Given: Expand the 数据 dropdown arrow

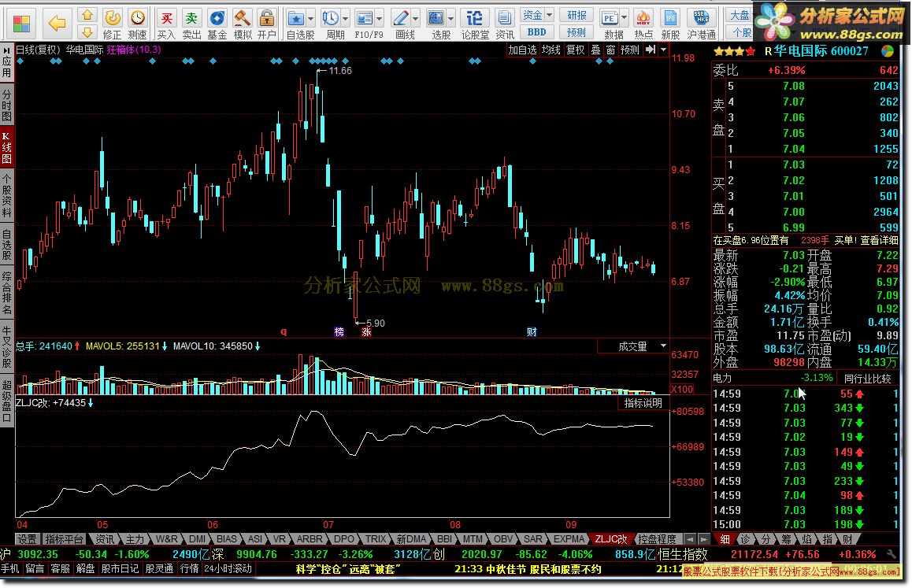Looking at the screenshot, I should point(624,19).
